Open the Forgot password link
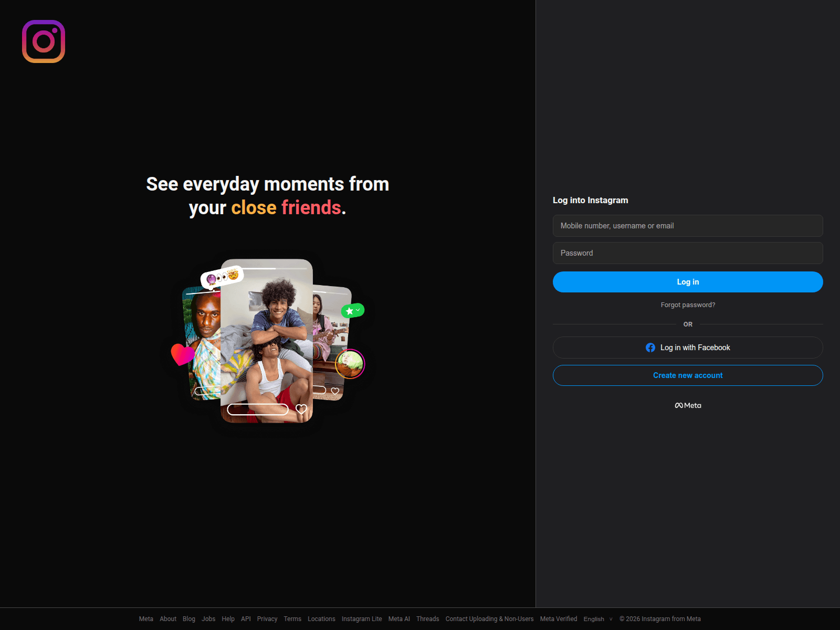840x630 pixels. coord(688,304)
